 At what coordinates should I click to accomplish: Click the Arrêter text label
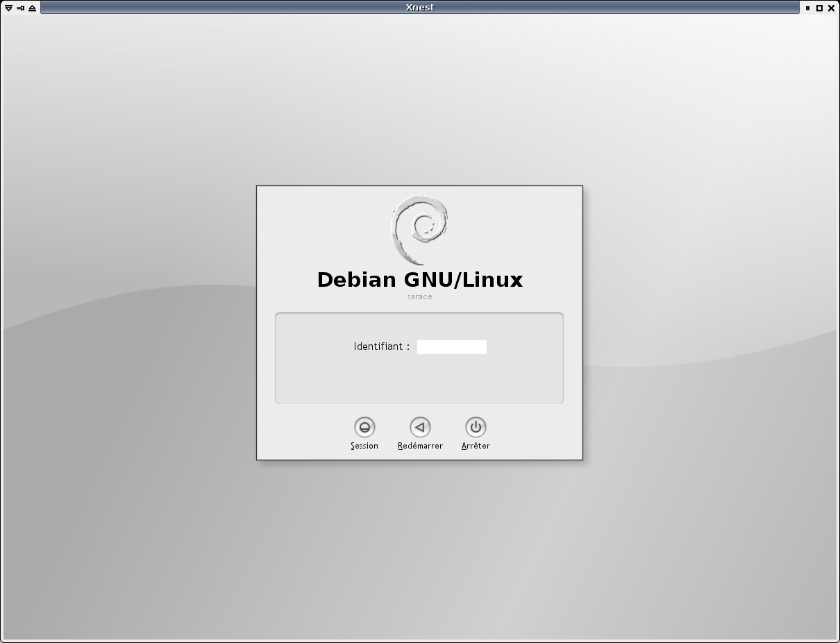[x=476, y=446]
